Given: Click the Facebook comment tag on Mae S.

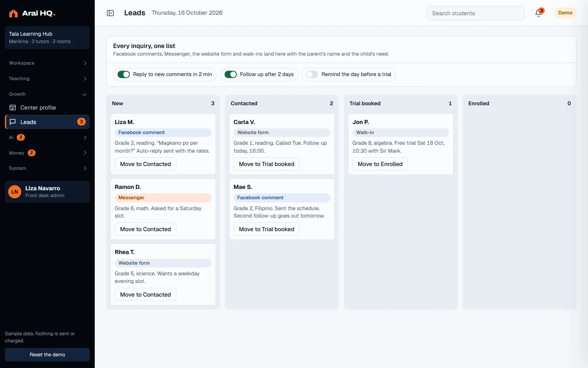Looking at the screenshot, I should [282, 198].
